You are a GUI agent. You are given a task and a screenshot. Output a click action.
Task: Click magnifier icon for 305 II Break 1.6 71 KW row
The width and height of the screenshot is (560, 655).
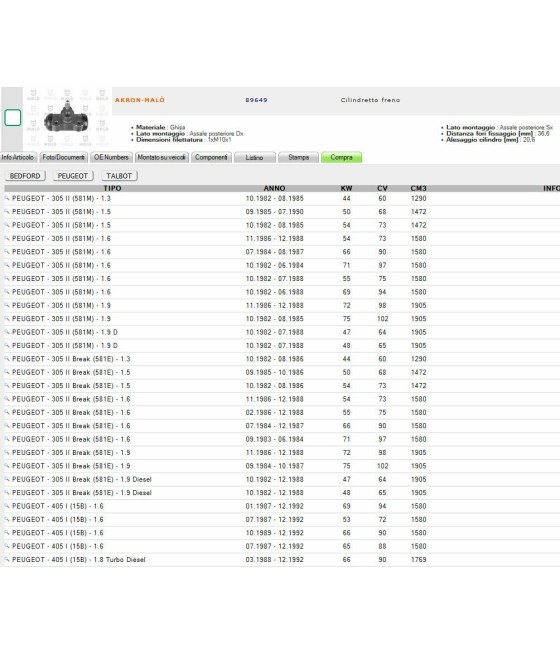pos(7,439)
